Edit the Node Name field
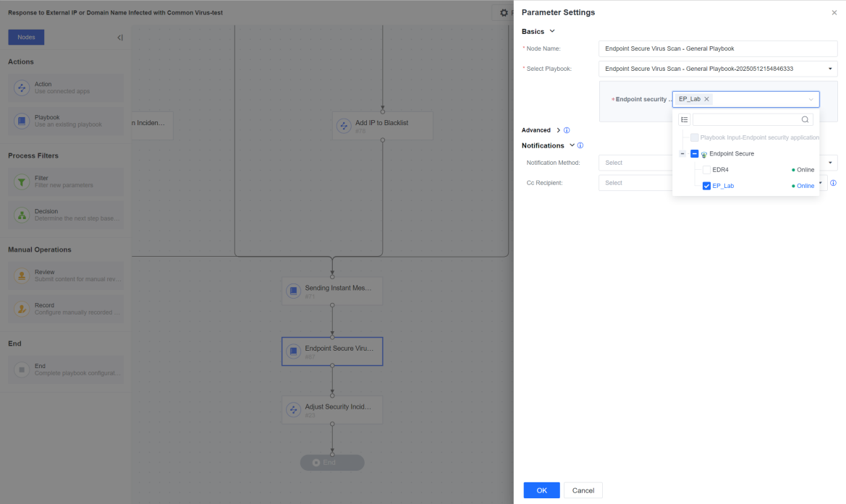This screenshot has width=846, height=504. point(718,48)
